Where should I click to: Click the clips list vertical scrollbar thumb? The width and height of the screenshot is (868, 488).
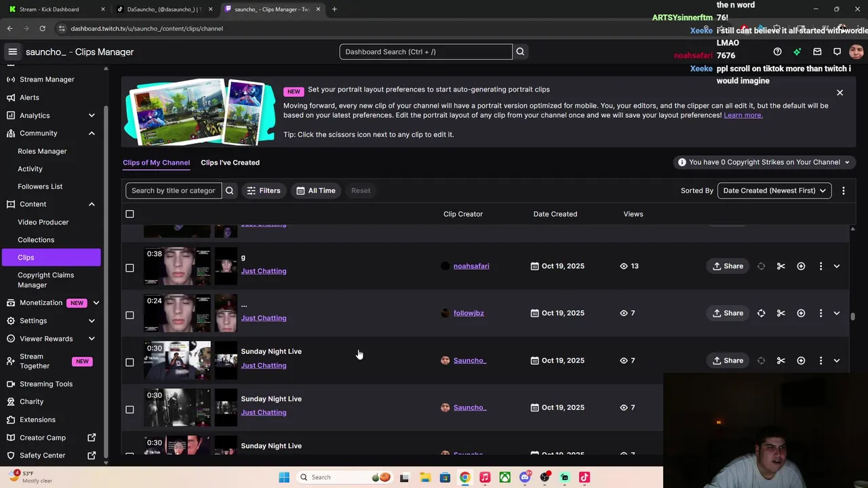coord(852,316)
